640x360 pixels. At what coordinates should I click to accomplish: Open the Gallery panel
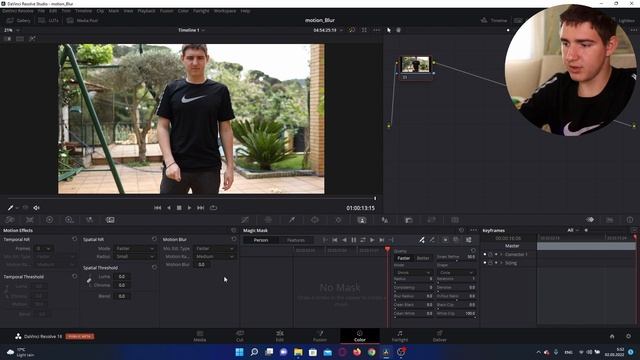[x=19, y=20]
